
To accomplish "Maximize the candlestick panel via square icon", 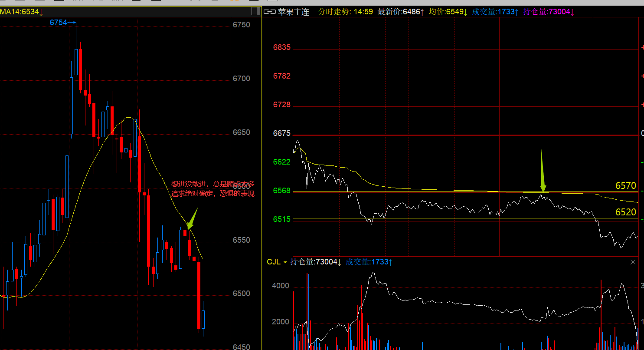I will coord(255,12).
